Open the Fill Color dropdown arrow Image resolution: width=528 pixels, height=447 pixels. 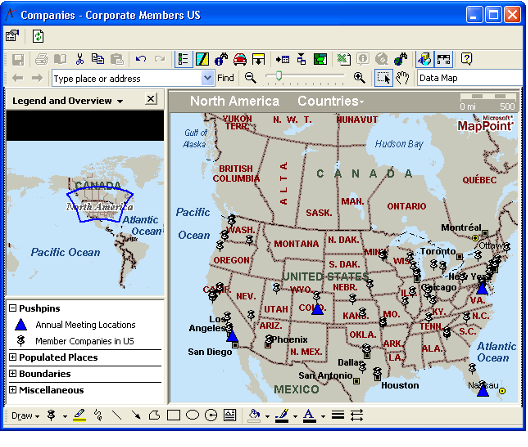point(267,416)
